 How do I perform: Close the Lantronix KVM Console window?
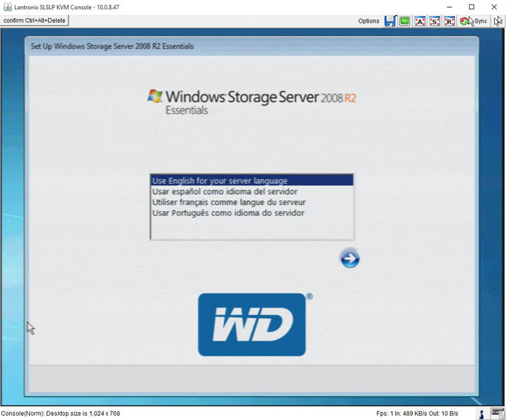click(x=494, y=7)
